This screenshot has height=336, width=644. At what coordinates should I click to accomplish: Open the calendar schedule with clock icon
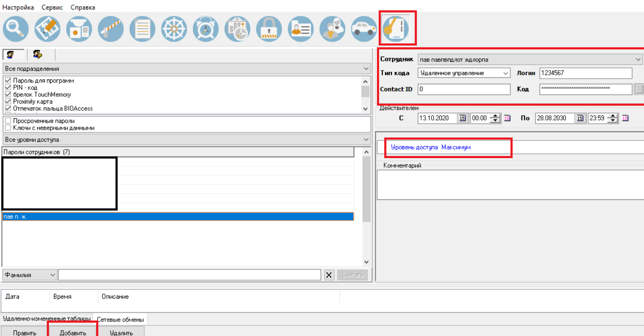(237, 29)
